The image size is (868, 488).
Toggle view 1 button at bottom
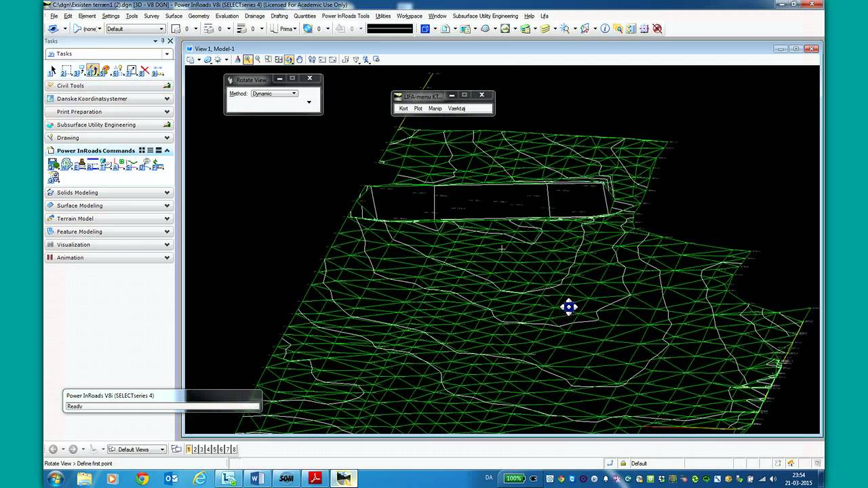[189, 449]
